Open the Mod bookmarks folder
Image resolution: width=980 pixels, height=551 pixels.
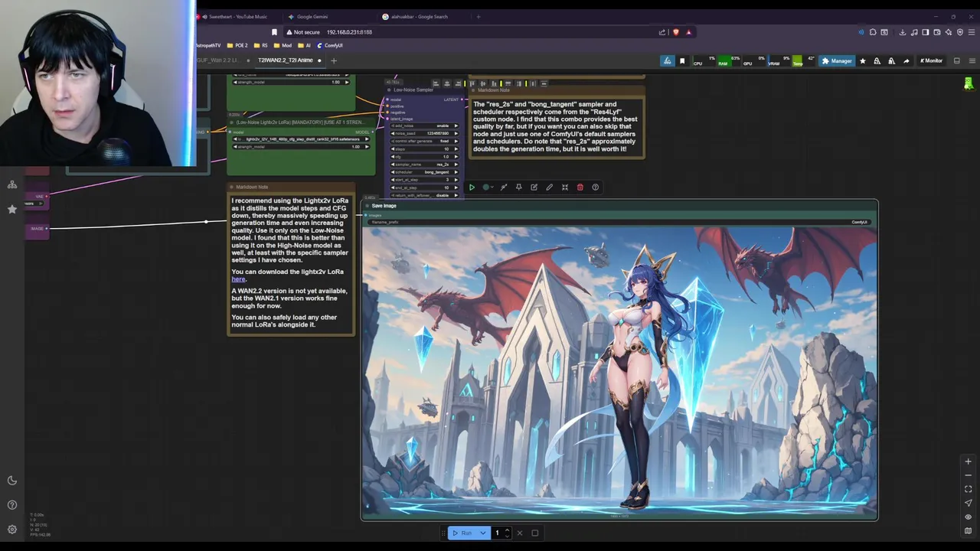(x=283, y=45)
